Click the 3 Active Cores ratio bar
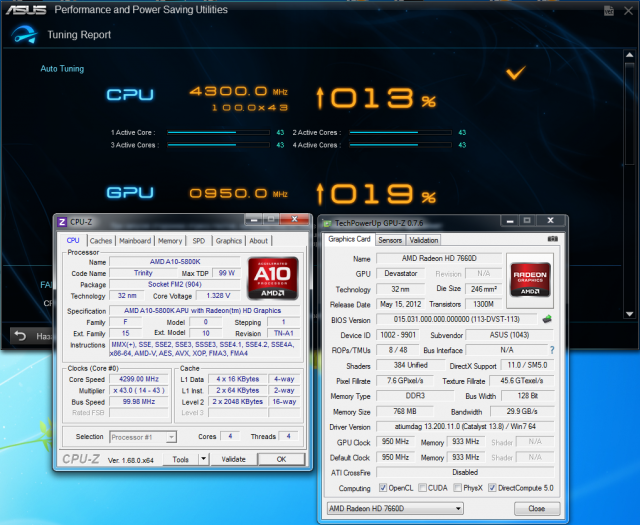The width and height of the screenshot is (640, 525). tap(218, 145)
